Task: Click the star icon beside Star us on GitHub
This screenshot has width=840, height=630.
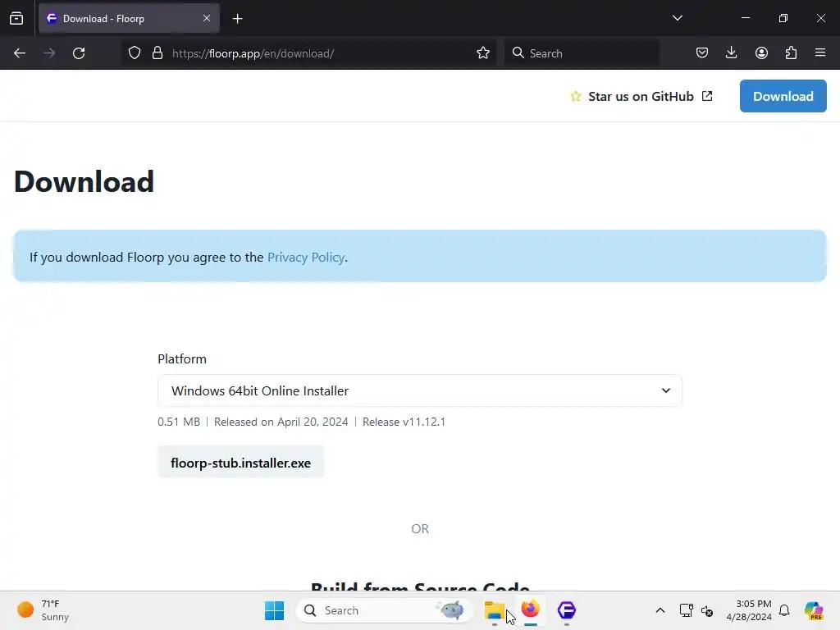Action: coord(575,97)
